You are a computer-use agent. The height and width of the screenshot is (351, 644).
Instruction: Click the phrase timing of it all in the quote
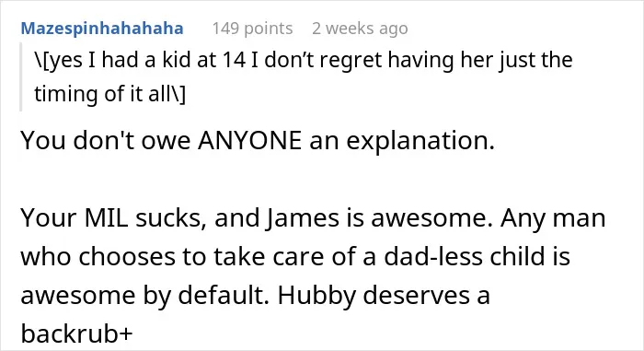coord(109,94)
